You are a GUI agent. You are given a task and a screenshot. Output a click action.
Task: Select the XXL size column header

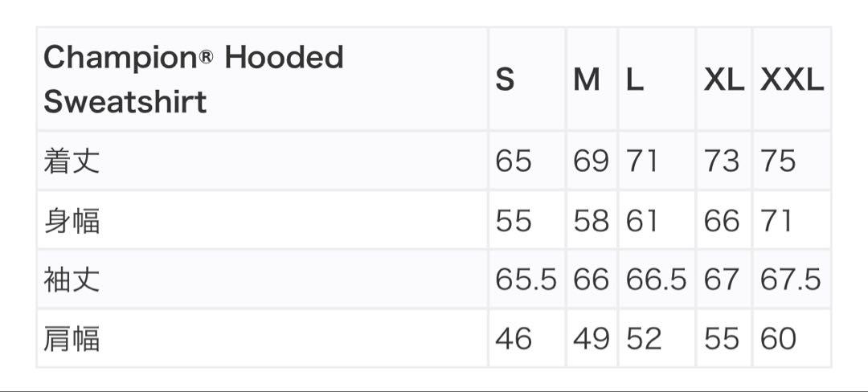pyautogui.click(x=792, y=79)
